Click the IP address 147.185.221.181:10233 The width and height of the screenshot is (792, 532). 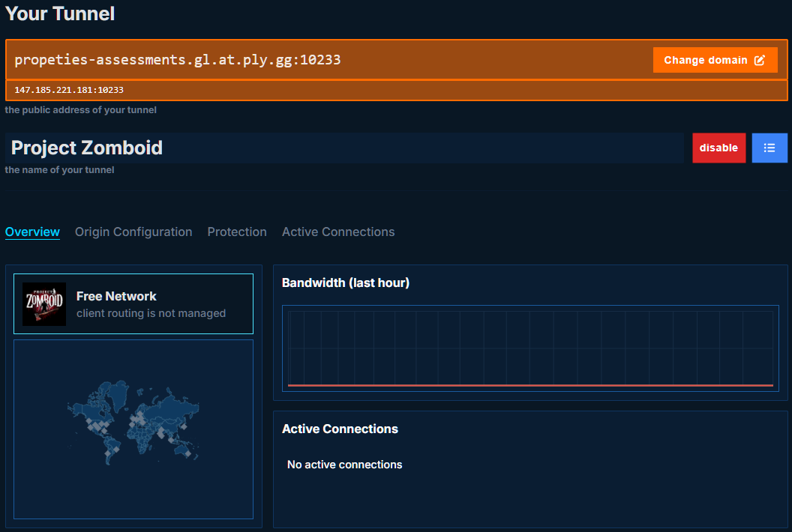[69, 90]
